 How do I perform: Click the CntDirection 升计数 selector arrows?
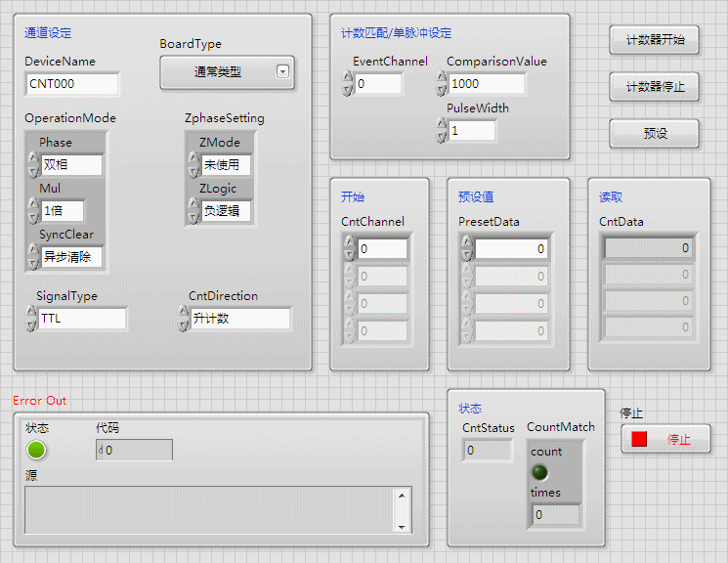click(x=184, y=319)
